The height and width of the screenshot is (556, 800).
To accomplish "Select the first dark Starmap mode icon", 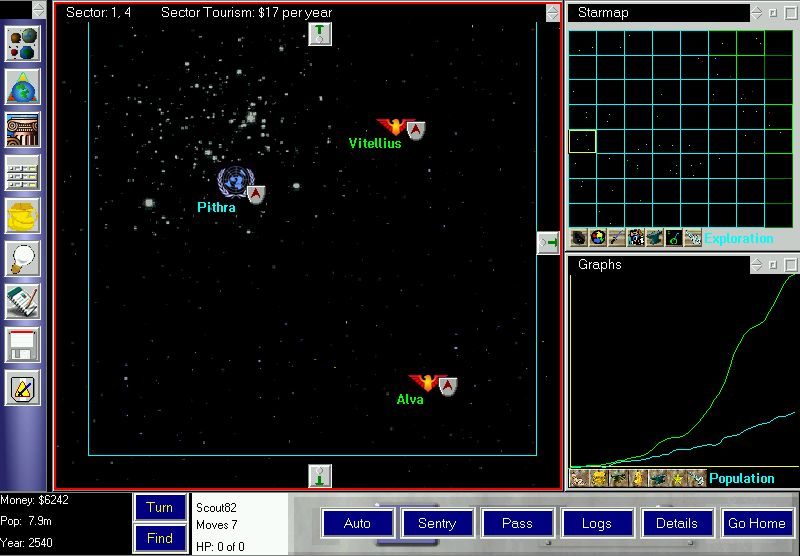I will [x=579, y=238].
